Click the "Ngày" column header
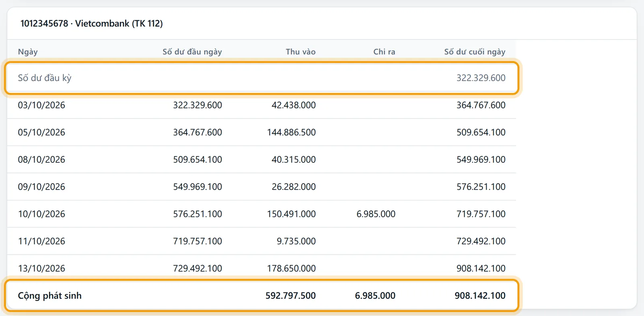This screenshot has width=644, height=316. pyautogui.click(x=28, y=52)
